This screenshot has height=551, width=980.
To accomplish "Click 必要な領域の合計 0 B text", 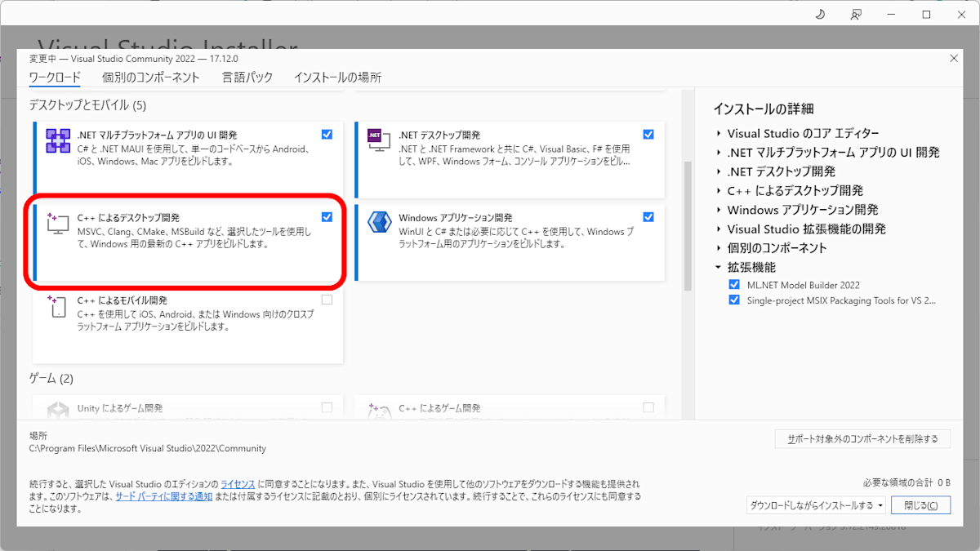I will pyautogui.click(x=906, y=482).
